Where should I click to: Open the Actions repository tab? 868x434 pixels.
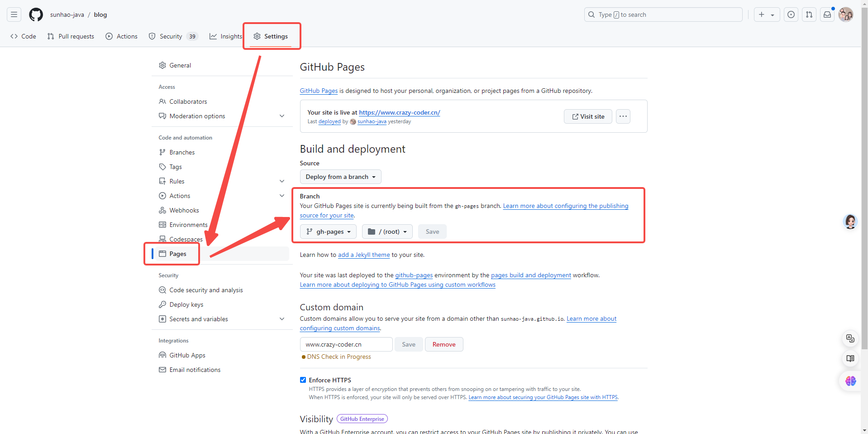(121, 36)
